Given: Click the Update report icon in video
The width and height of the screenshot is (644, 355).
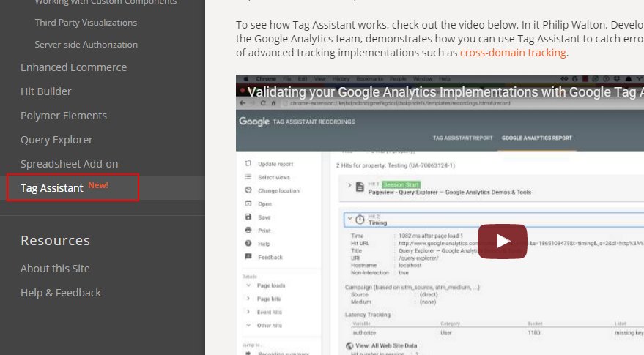Looking at the screenshot, I should pos(248,163).
